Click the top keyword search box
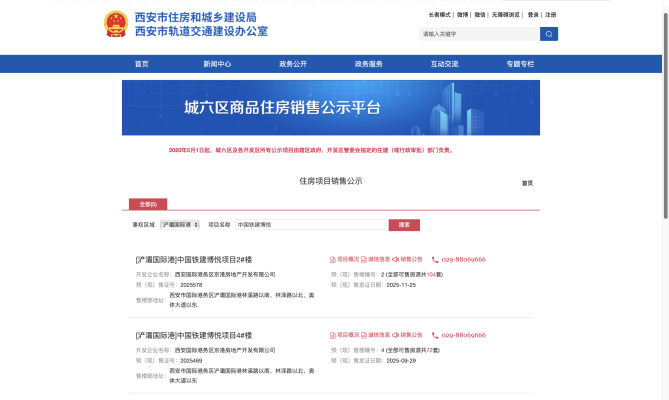The height and width of the screenshot is (400, 669). click(x=479, y=34)
